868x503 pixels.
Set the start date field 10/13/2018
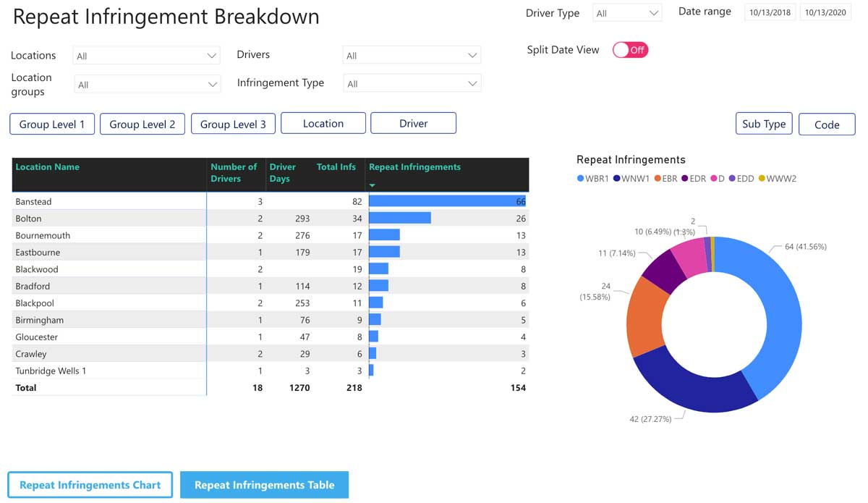pos(770,12)
